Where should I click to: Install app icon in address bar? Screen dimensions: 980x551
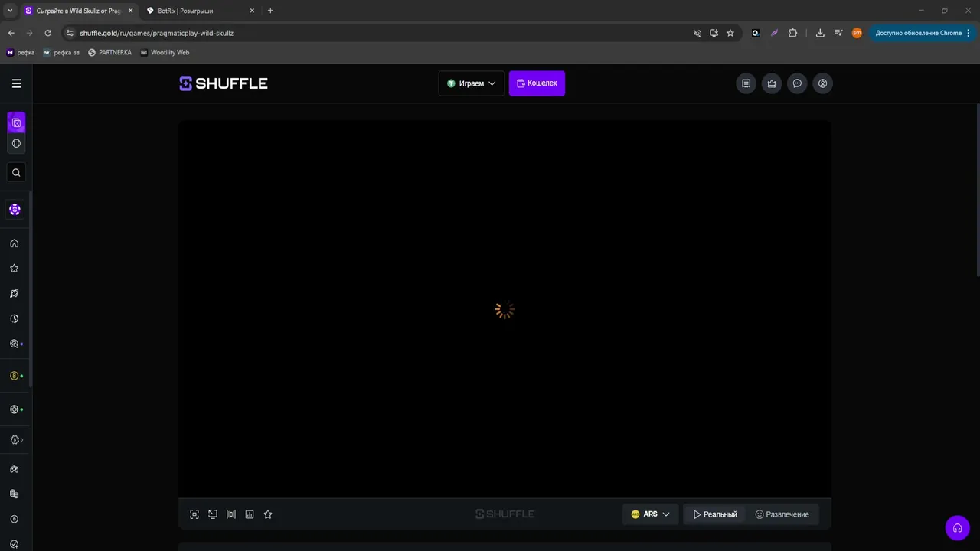(714, 33)
